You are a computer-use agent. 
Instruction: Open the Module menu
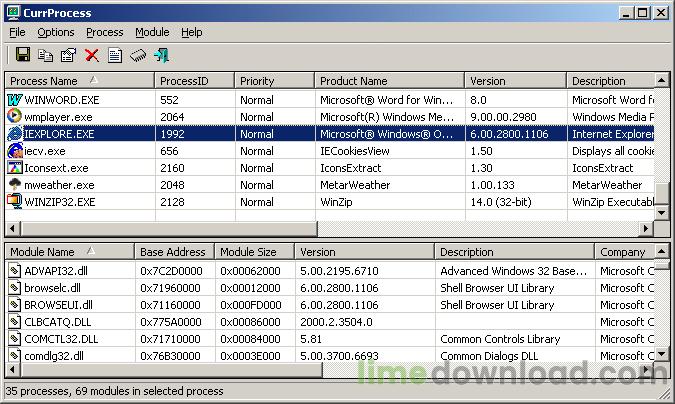tap(152, 32)
